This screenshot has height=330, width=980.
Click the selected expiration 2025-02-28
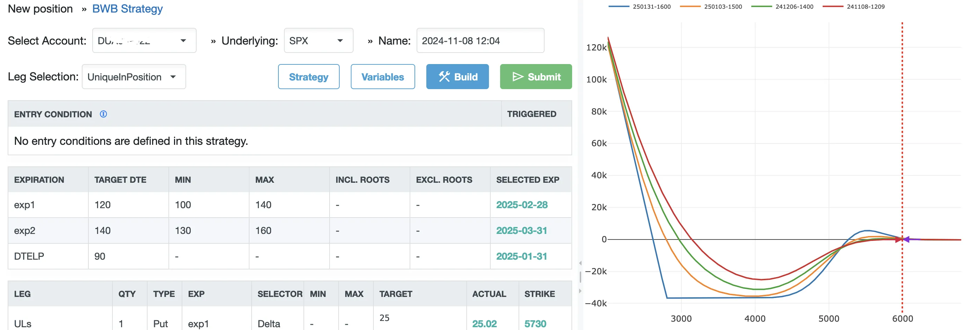[x=522, y=205]
